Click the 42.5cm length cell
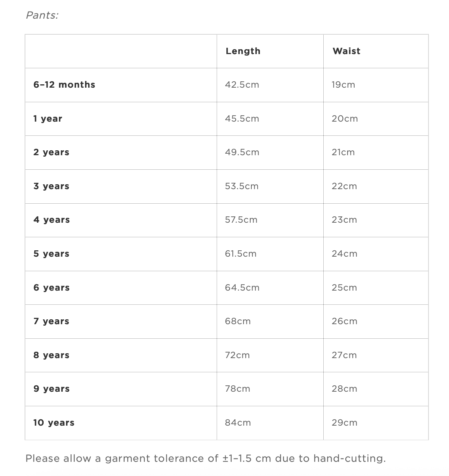 242,85
